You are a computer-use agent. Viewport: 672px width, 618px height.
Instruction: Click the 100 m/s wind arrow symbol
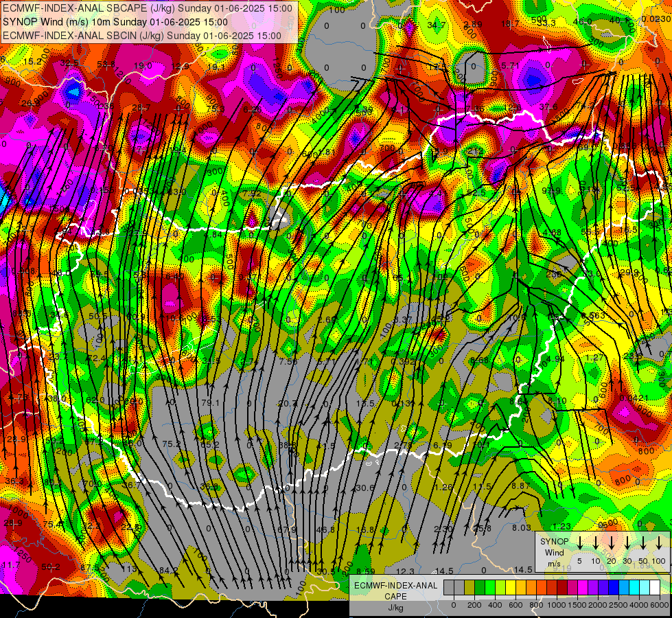659,543
